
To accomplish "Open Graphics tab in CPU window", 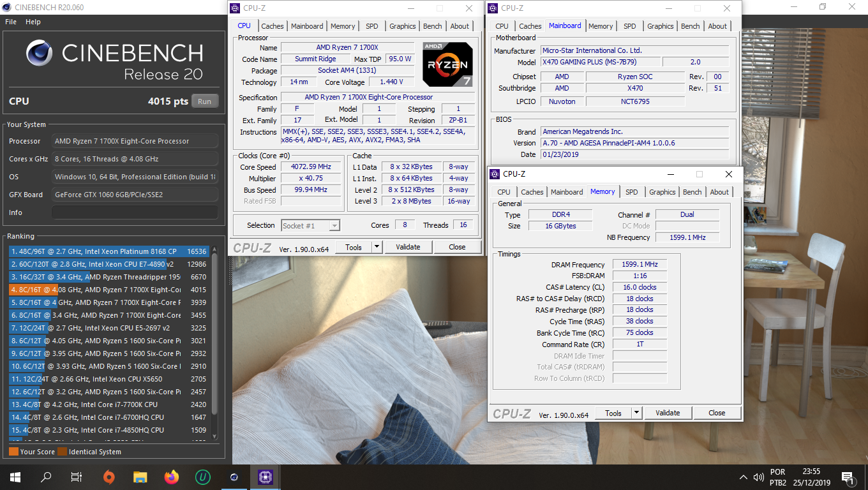I will click(x=403, y=26).
